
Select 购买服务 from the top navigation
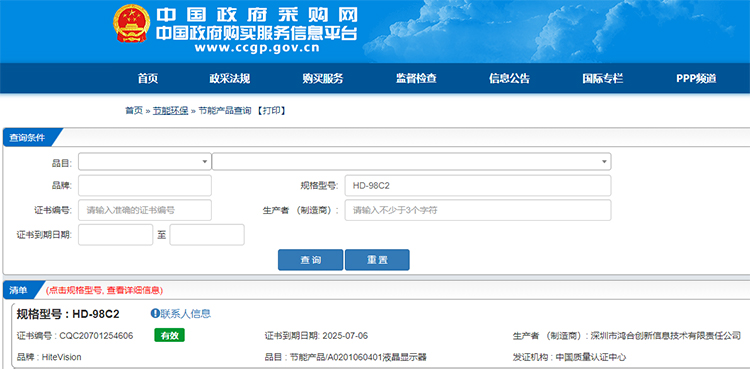click(x=322, y=78)
